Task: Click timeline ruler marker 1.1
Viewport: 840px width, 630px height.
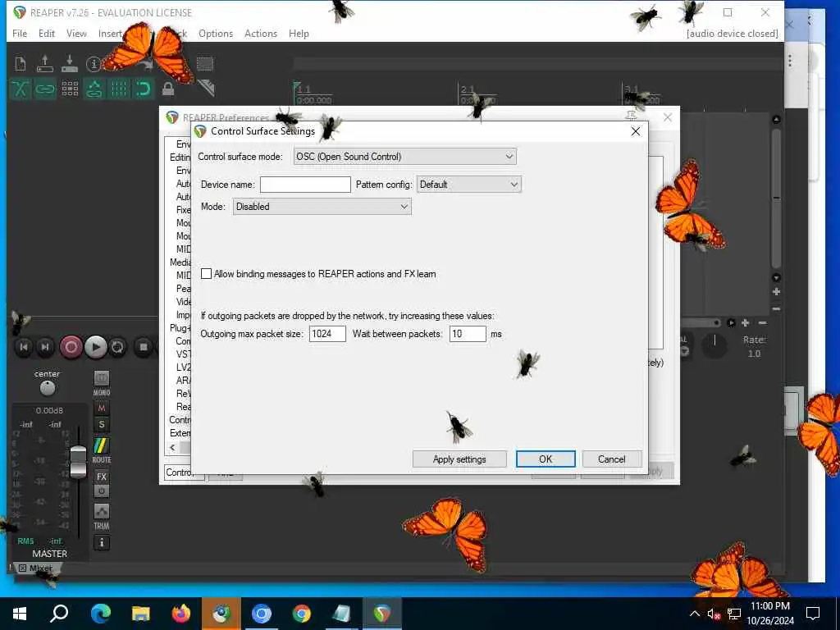Action: 304,89
